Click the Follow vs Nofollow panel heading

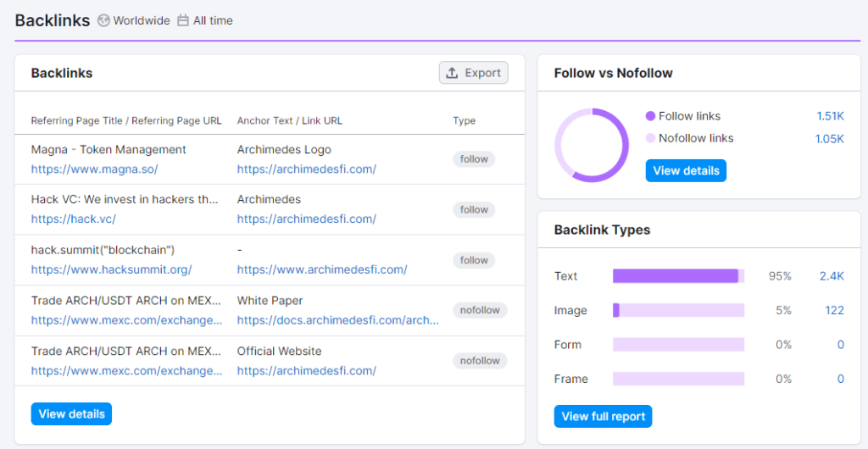pos(614,73)
